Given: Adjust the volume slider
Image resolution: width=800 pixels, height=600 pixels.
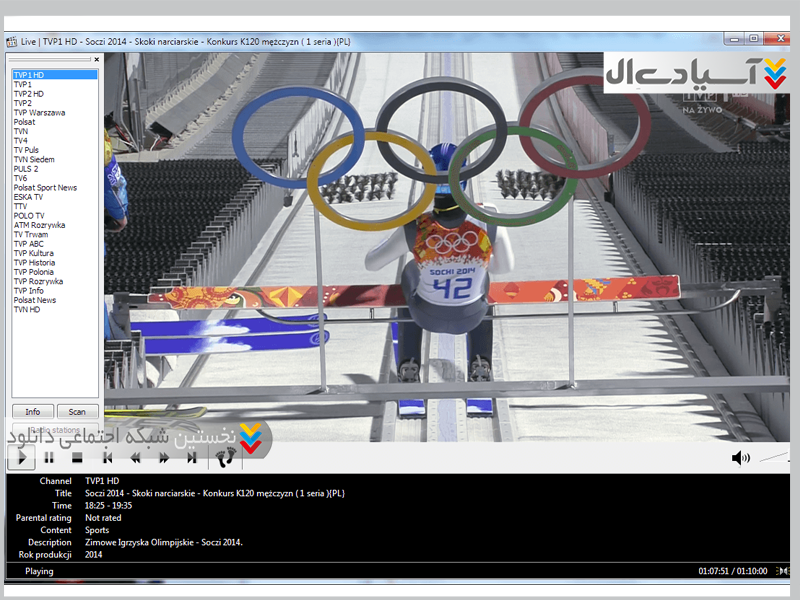Looking at the screenshot, I should pyautogui.click(x=775, y=457).
